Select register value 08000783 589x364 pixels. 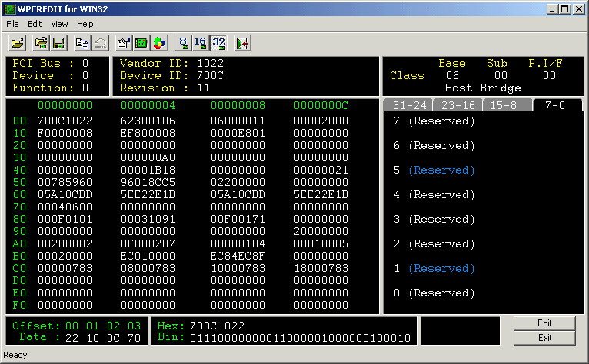tap(148, 268)
